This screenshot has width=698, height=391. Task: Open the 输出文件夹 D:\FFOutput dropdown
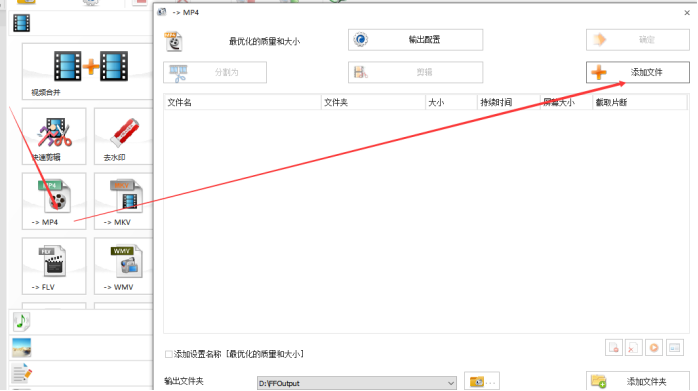click(x=357, y=383)
